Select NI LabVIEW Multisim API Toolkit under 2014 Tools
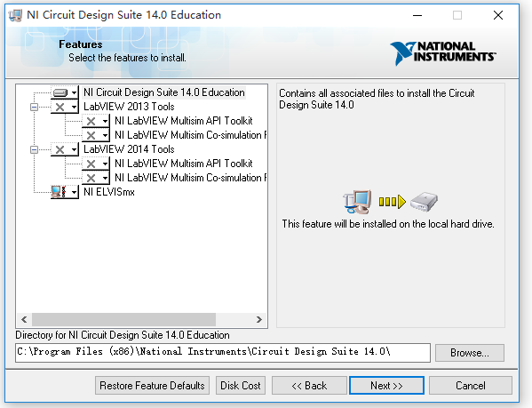The height and width of the screenshot is (408, 532). tap(184, 164)
